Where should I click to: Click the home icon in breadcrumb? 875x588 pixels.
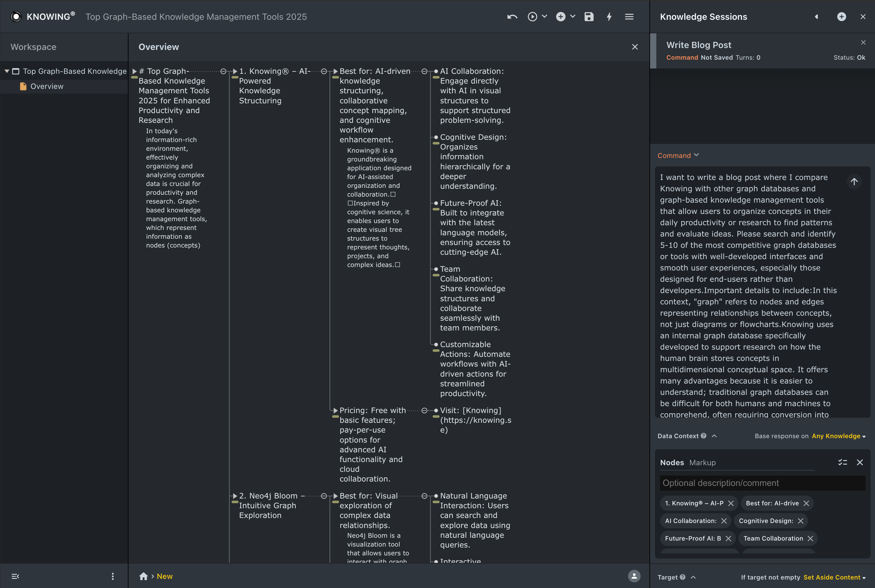click(x=143, y=576)
